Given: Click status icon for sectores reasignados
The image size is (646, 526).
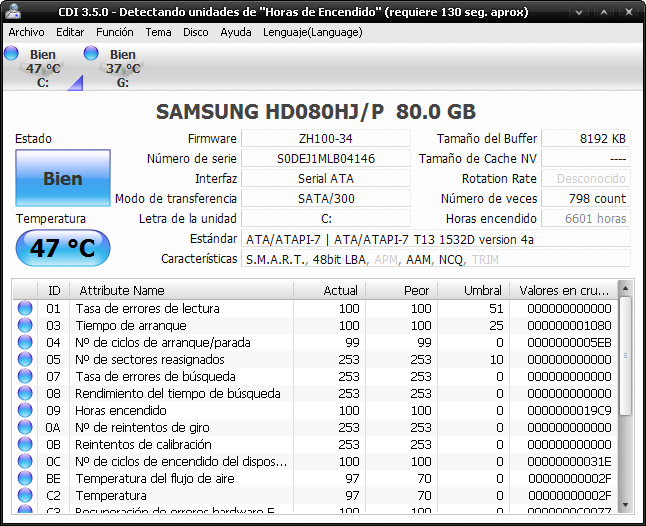Looking at the screenshot, I should click(25, 360).
